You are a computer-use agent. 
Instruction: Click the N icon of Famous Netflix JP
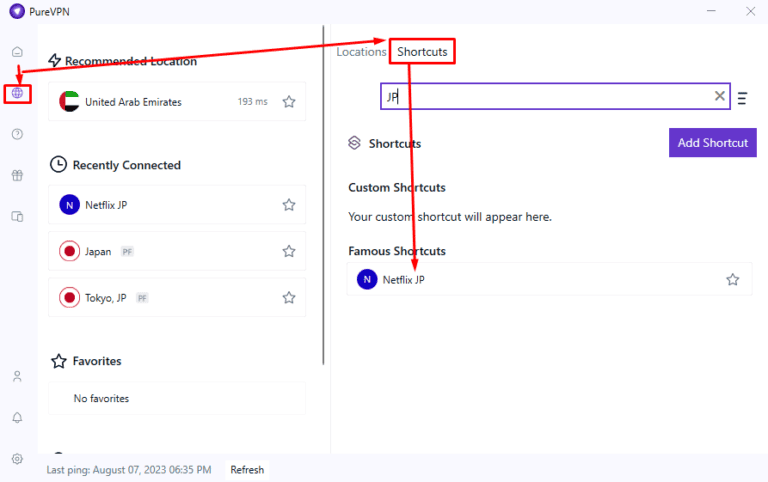point(367,279)
